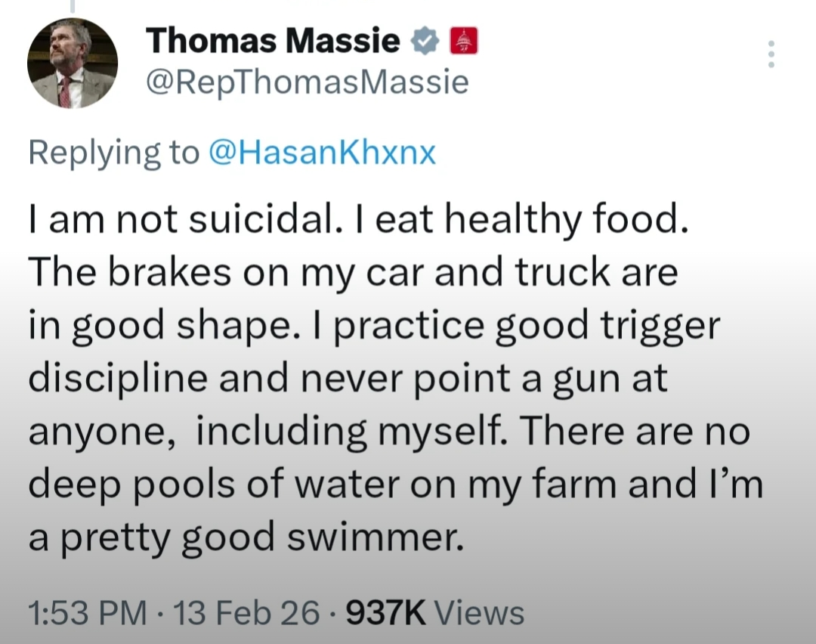Click the red Capitol government badge
816x644 pixels.
[463, 42]
